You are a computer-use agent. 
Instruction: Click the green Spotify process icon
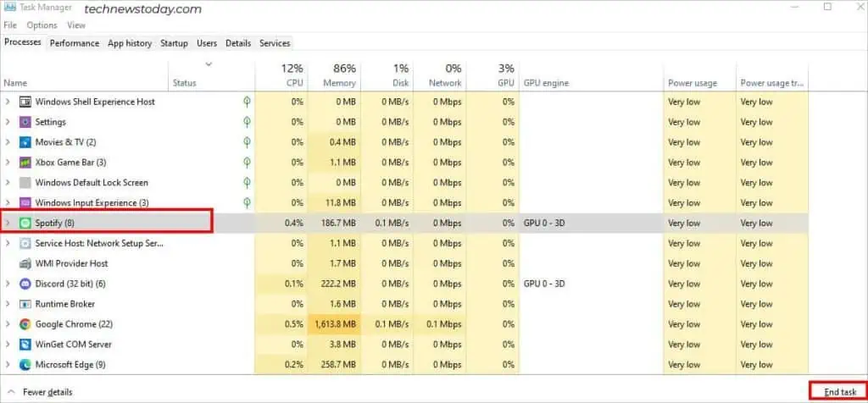25,224
